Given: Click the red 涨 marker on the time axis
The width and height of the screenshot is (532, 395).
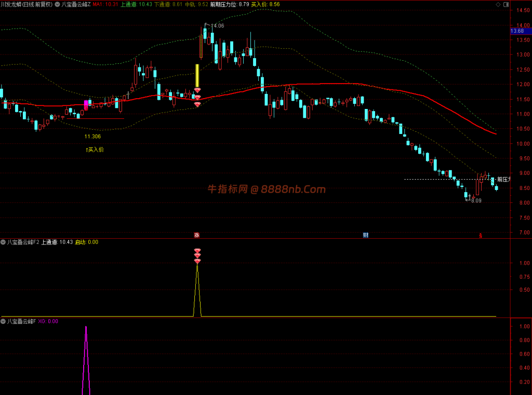Looking at the screenshot, I should [x=197, y=235].
